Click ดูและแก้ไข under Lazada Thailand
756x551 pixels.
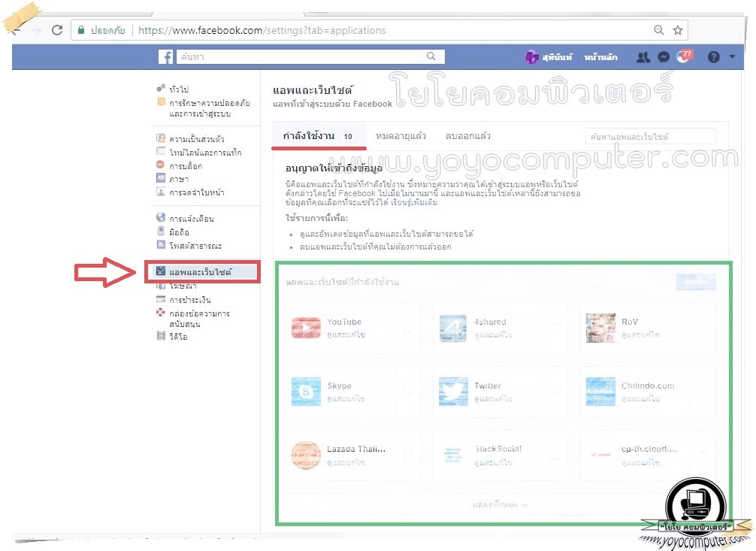pos(346,462)
